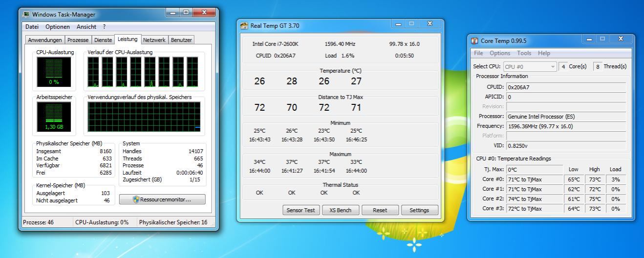
Task: Open the Options menu in Core Temp
Action: pyautogui.click(x=500, y=53)
